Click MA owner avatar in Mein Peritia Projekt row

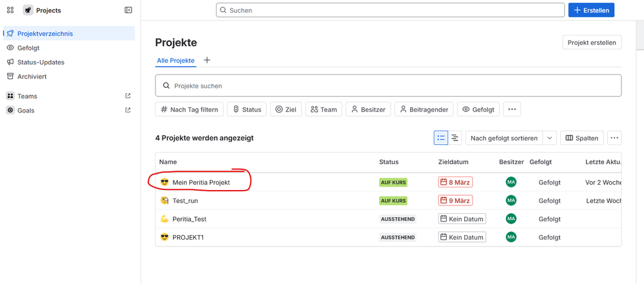(511, 182)
